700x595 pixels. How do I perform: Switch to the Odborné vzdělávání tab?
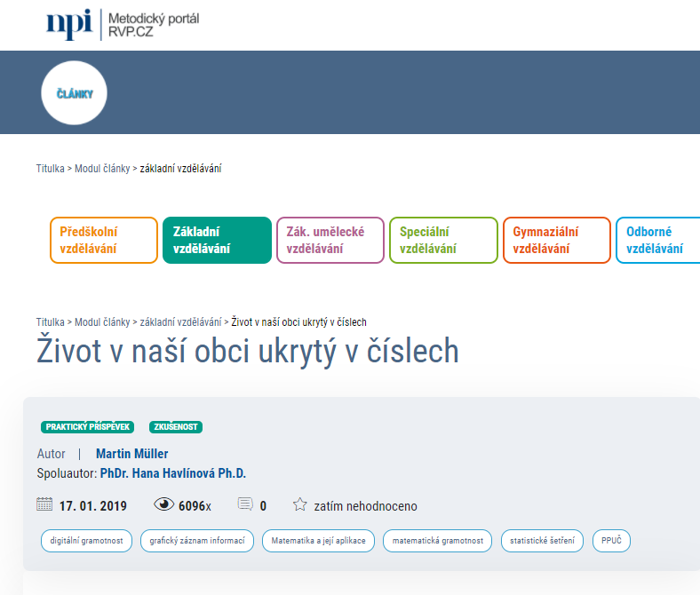click(x=657, y=241)
